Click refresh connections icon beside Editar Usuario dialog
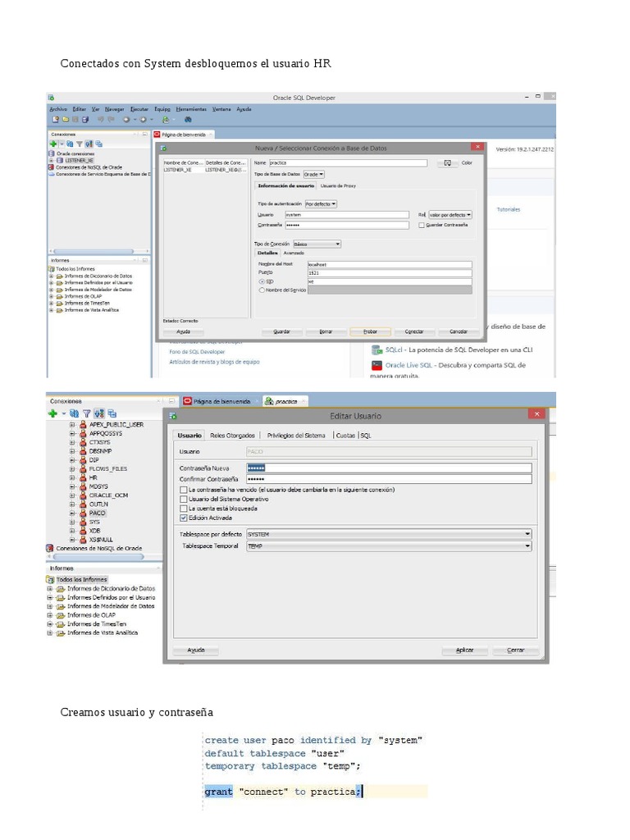Image resolution: width=630 pixels, height=840 pixels. pyautogui.click(x=75, y=413)
